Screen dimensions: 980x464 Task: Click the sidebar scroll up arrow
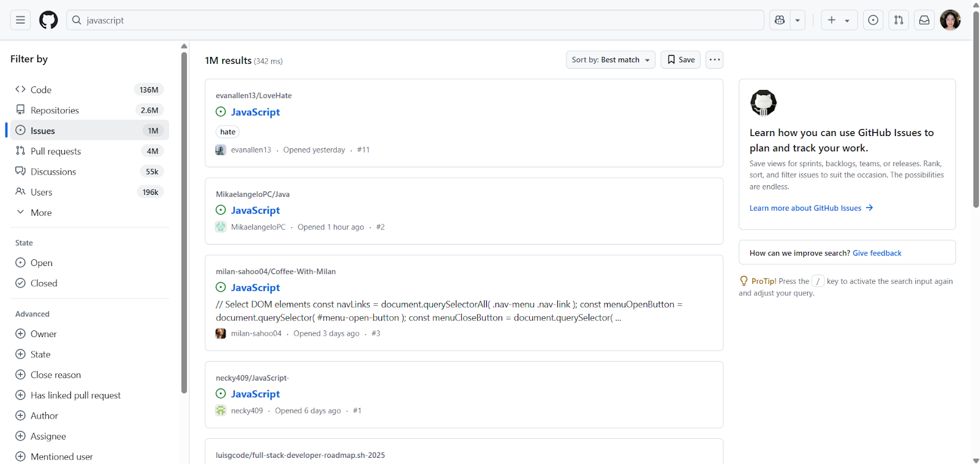[x=184, y=46]
